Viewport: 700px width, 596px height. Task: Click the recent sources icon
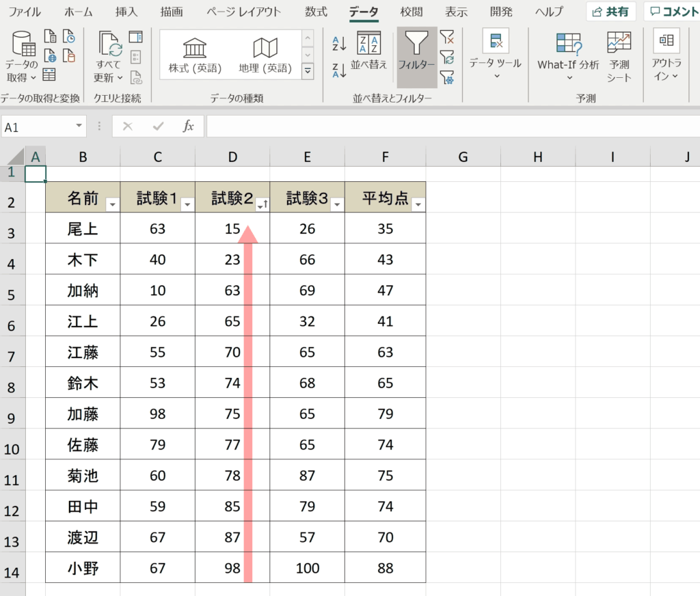[x=69, y=36]
